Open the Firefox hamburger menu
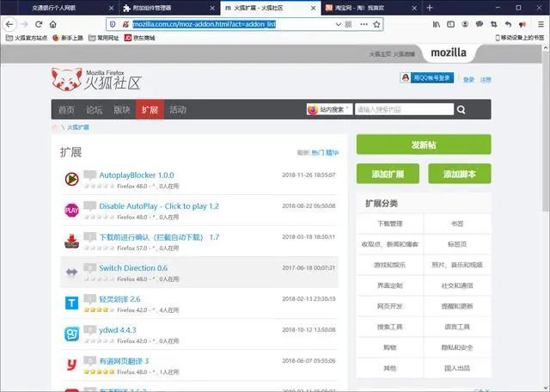 (541, 24)
